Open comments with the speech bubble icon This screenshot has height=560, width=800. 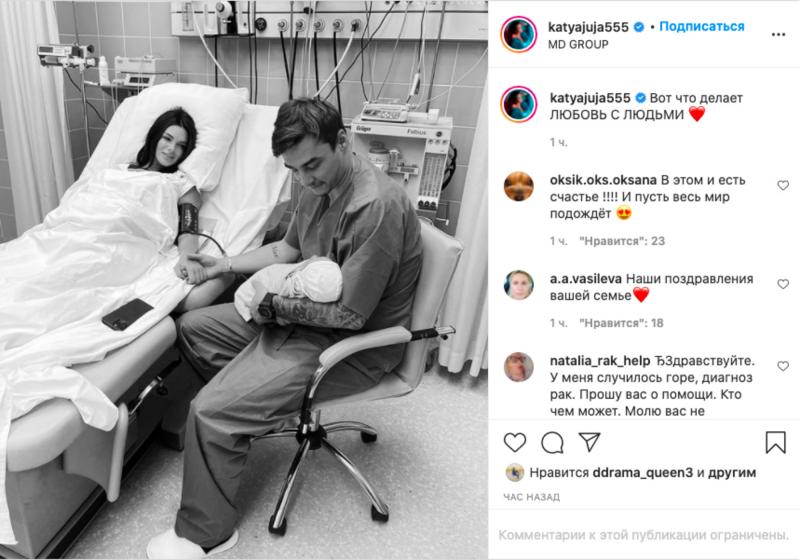(x=552, y=443)
